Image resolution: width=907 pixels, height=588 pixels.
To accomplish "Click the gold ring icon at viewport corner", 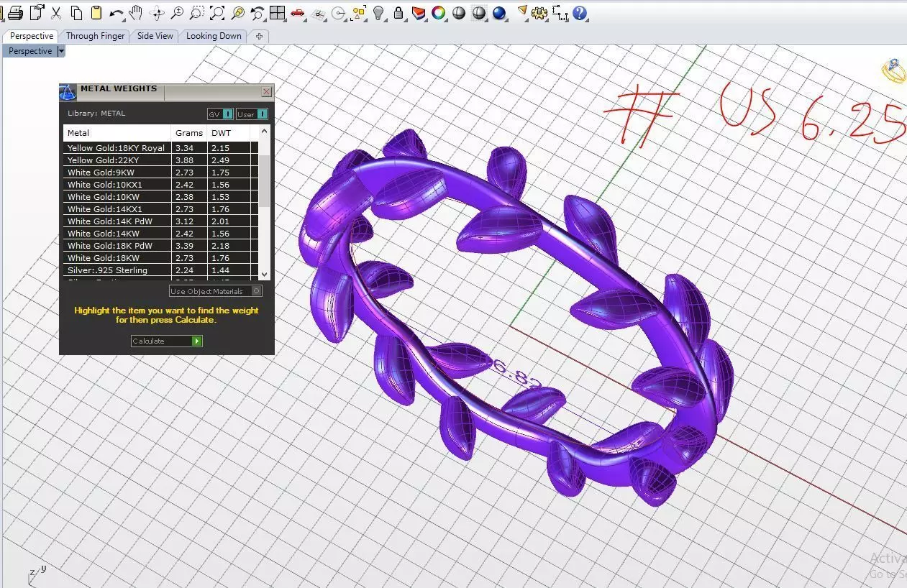I will click(894, 70).
